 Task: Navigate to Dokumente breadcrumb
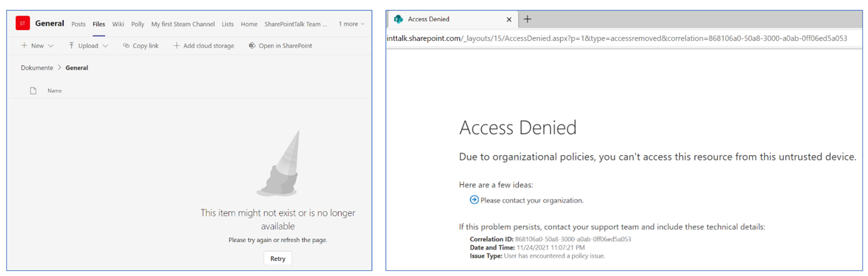37,68
